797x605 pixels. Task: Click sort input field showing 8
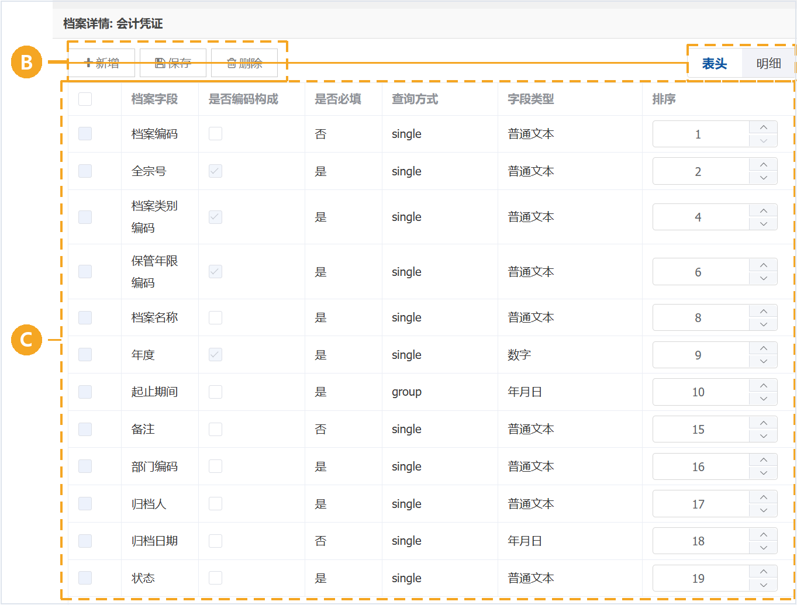click(x=701, y=318)
